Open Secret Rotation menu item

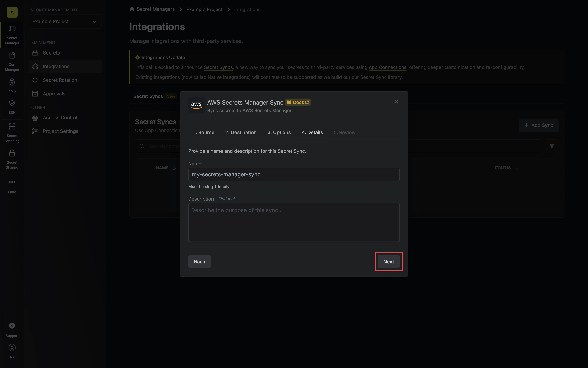(65, 80)
